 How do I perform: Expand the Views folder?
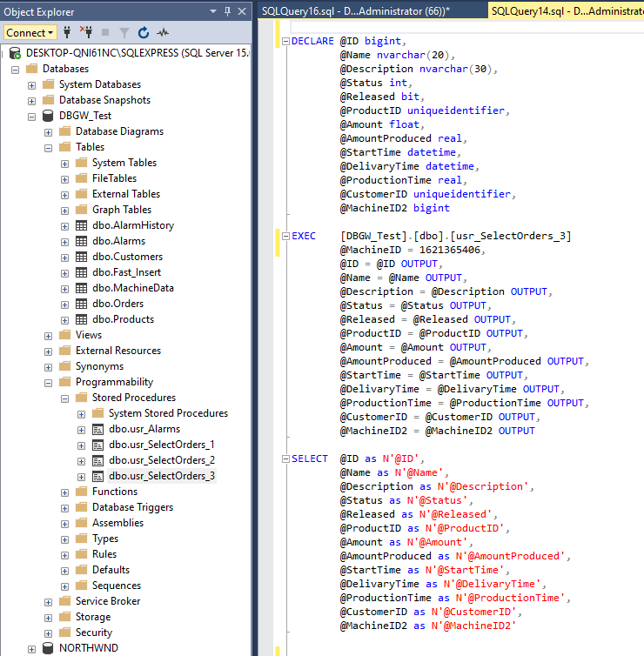click(x=49, y=335)
